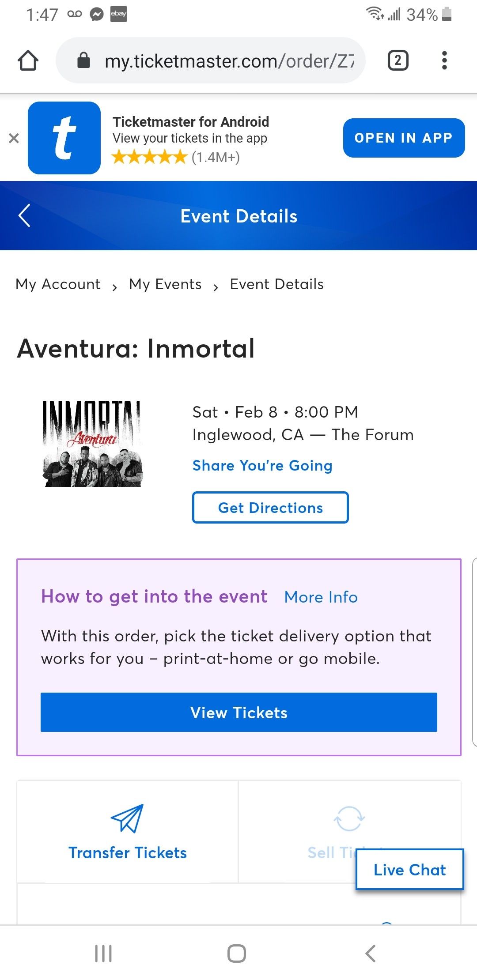The image size is (477, 980).
Task: Dismiss the Ticketmaster app banner
Action: pyautogui.click(x=14, y=138)
